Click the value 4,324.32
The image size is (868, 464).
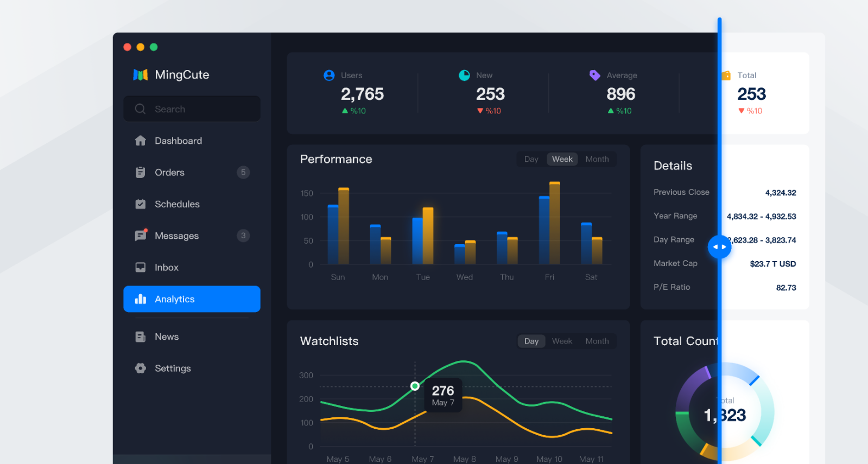[781, 193]
